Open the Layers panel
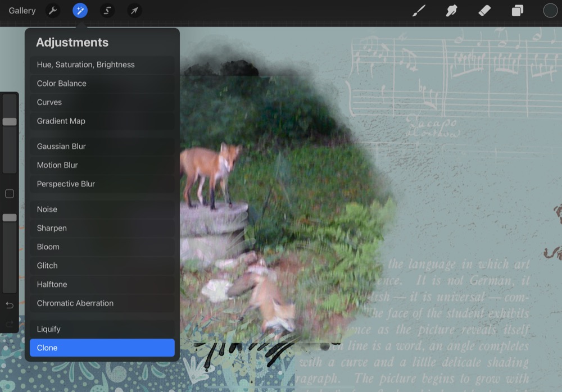This screenshot has width=562, height=392. [x=518, y=11]
